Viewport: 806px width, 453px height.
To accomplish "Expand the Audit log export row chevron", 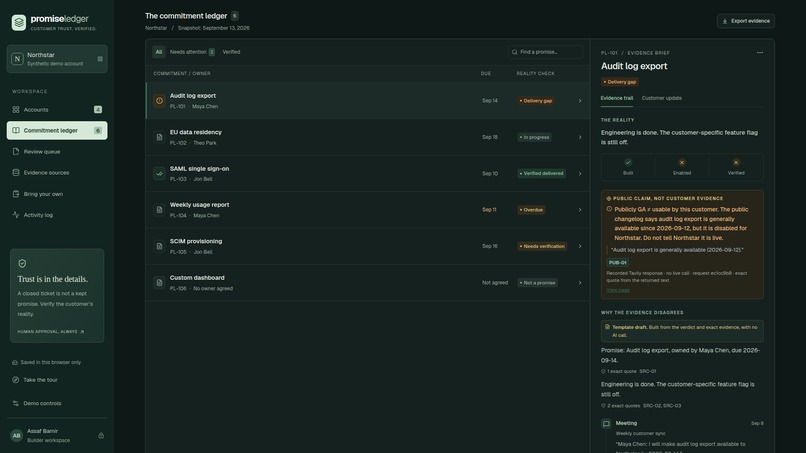I will point(580,101).
